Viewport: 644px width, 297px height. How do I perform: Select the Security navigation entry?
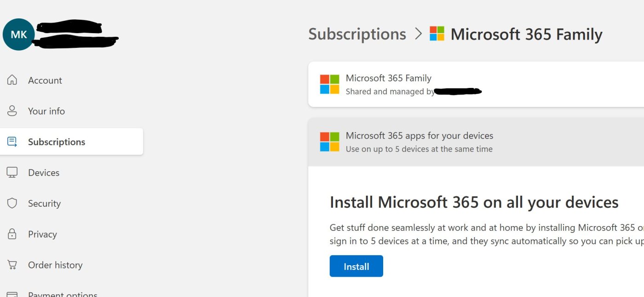pos(44,203)
